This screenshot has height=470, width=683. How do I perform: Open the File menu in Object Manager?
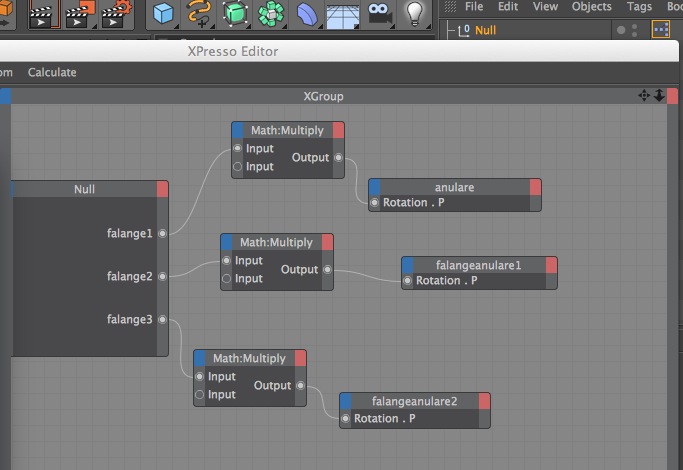pyautogui.click(x=474, y=7)
